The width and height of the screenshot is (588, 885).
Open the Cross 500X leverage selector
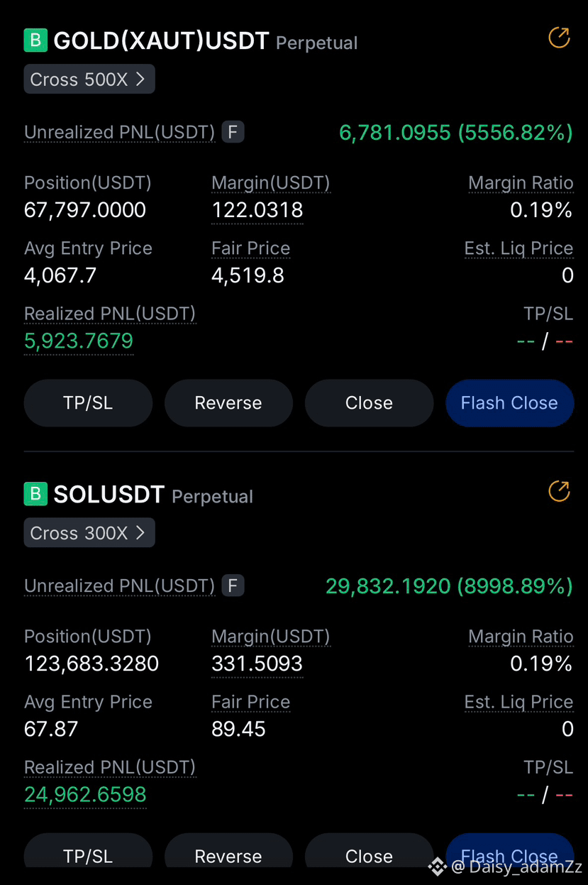point(89,79)
